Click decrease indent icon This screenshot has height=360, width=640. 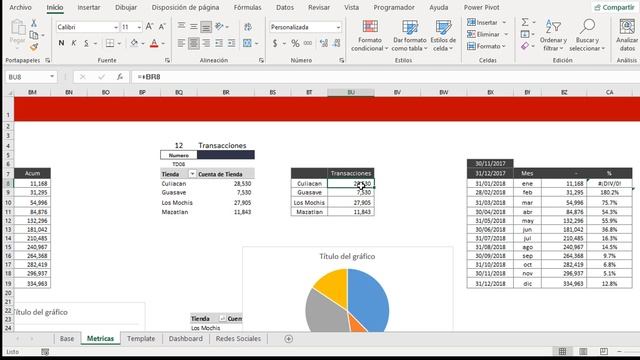point(219,43)
